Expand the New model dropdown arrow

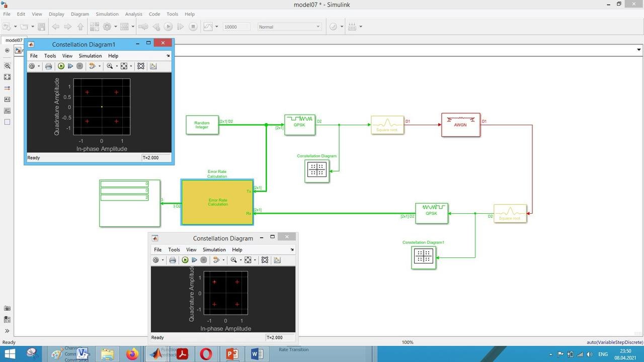pyautogui.click(x=16, y=27)
